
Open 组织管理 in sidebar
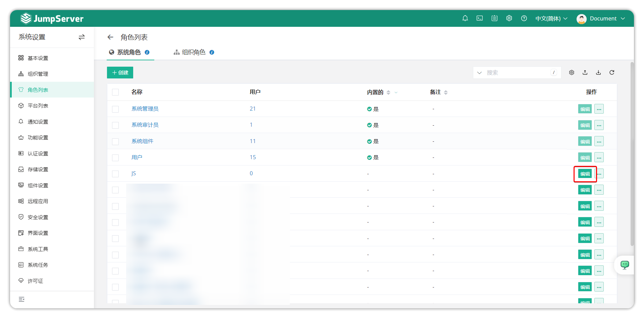pos(52,74)
